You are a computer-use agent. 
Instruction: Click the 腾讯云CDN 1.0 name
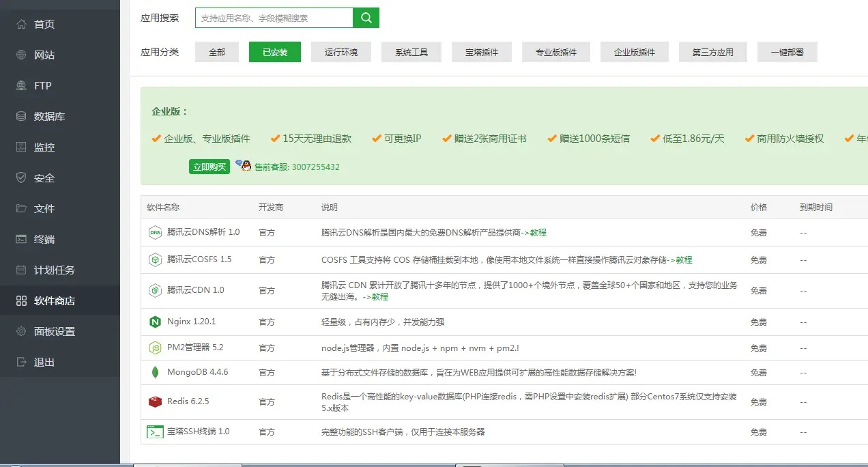click(x=196, y=290)
